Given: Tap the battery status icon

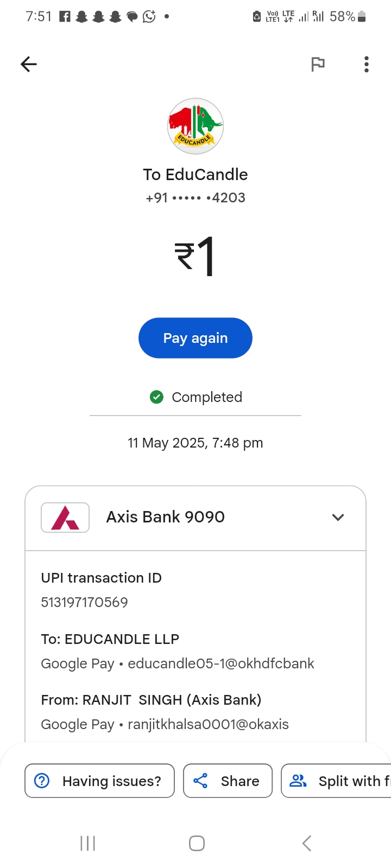Looking at the screenshot, I should coord(362,17).
